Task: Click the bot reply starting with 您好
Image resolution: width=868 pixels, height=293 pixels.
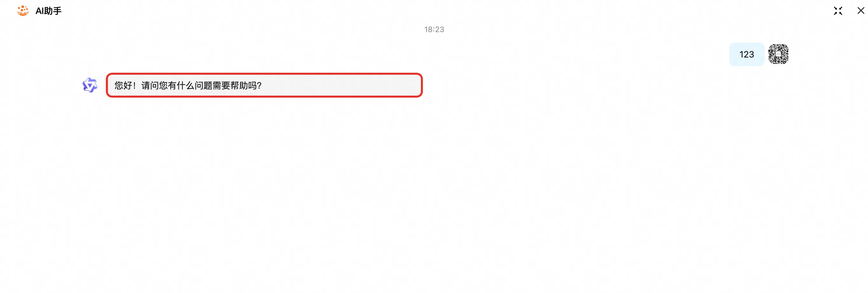Action: 264,85
